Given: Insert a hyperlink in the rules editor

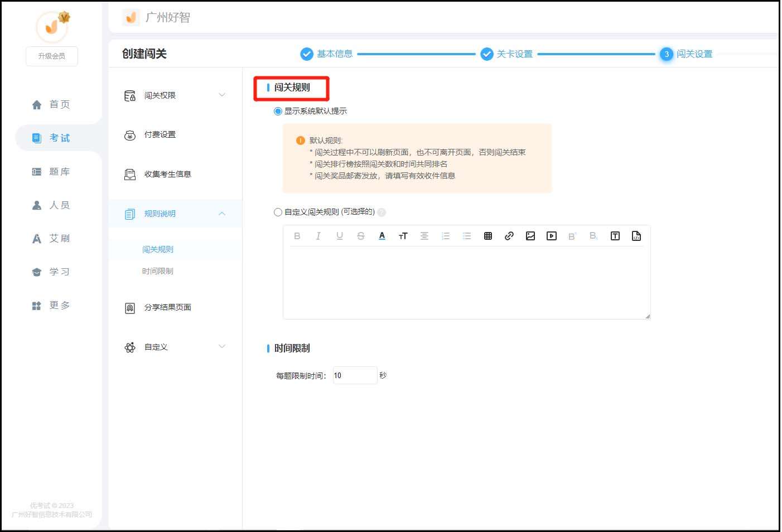Looking at the screenshot, I should (509, 235).
